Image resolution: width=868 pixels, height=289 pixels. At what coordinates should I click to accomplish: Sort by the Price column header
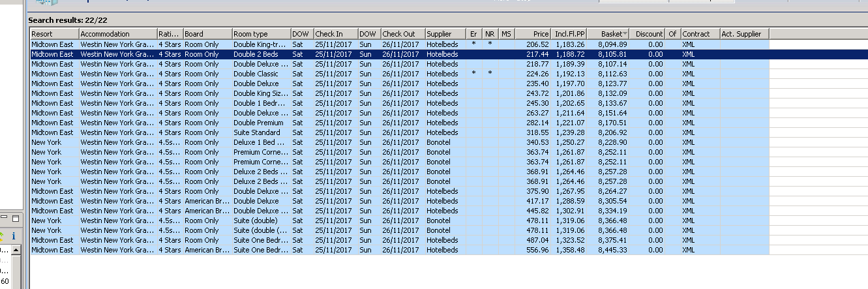pos(533,34)
